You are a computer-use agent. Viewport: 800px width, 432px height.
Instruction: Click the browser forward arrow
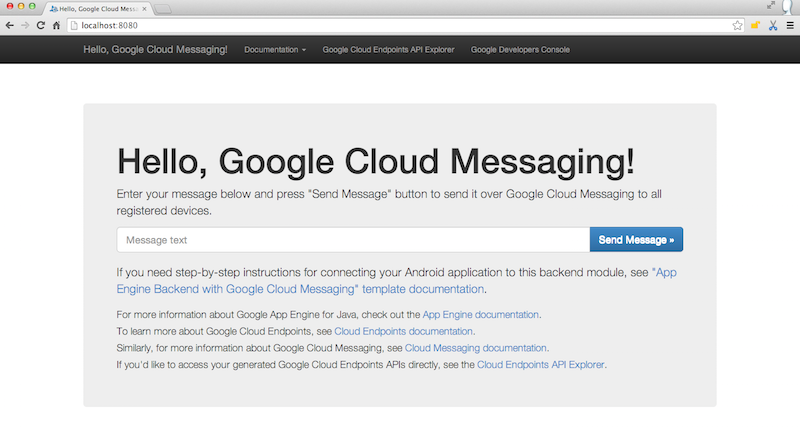click(24, 25)
